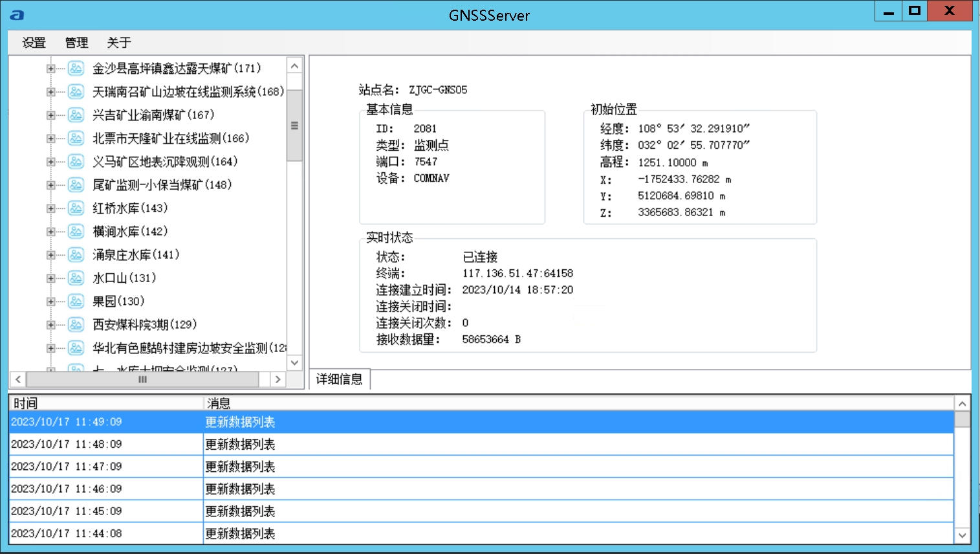
Task: Click the icon for 西安煤科院3期(129)
Action: pyautogui.click(x=76, y=324)
